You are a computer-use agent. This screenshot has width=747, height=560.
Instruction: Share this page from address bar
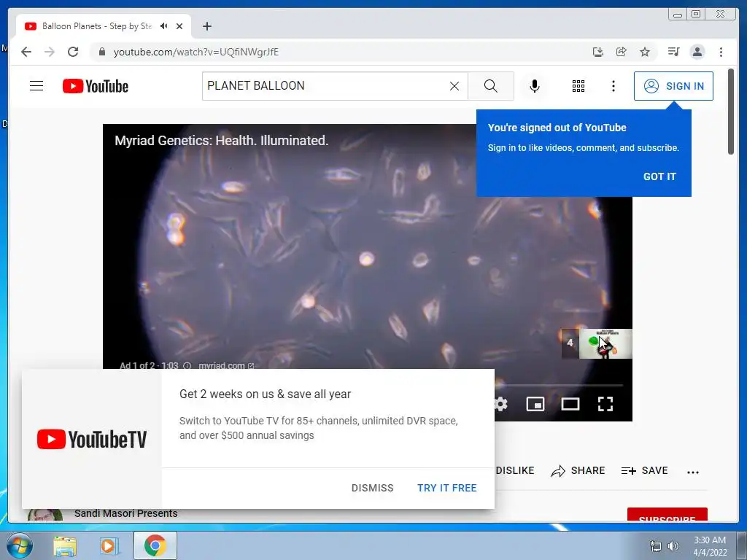[x=622, y=52]
